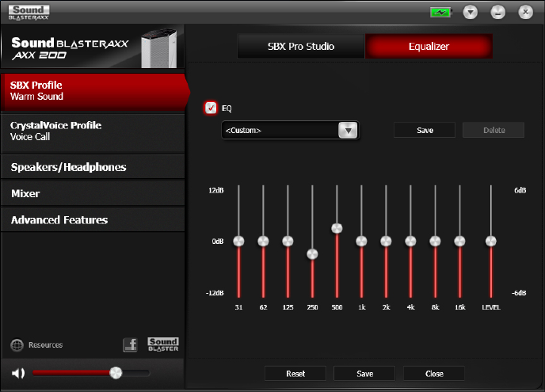The image size is (545, 392).
Task: Open Advanced Features section
Action: (x=93, y=220)
